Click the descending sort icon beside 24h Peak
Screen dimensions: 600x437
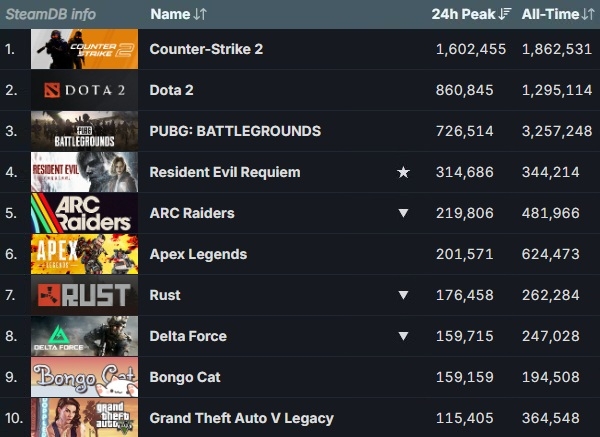pos(505,14)
